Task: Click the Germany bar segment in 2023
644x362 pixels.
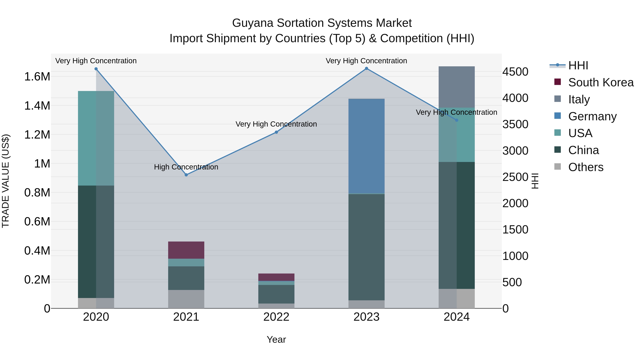Action: [x=367, y=146]
